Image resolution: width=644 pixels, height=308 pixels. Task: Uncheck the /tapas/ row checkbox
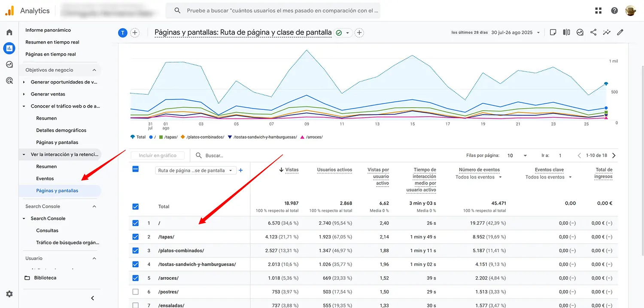pyautogui.click(x=135, y=237)
